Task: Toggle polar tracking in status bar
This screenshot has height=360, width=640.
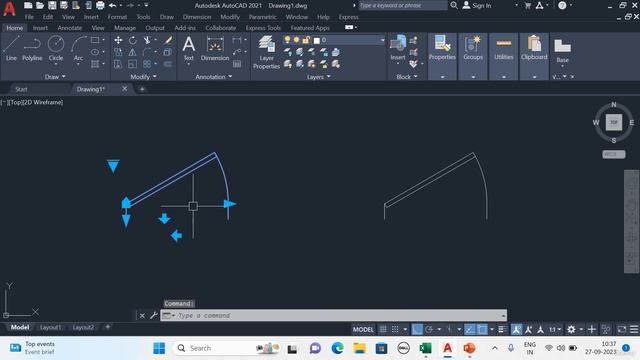Action: [429, 329]
